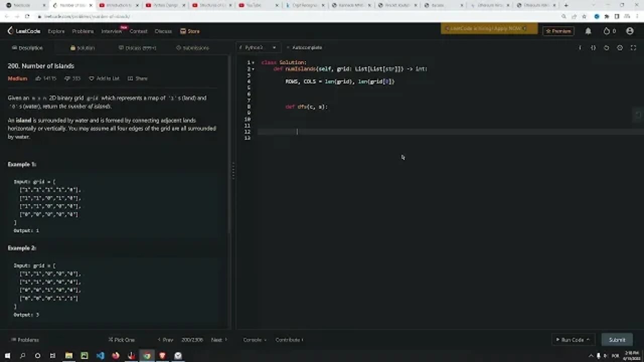The height and width of the screenshot is (362, 644).
Task: Enter fullscreen editor mode icon
Action: [633, 48]
